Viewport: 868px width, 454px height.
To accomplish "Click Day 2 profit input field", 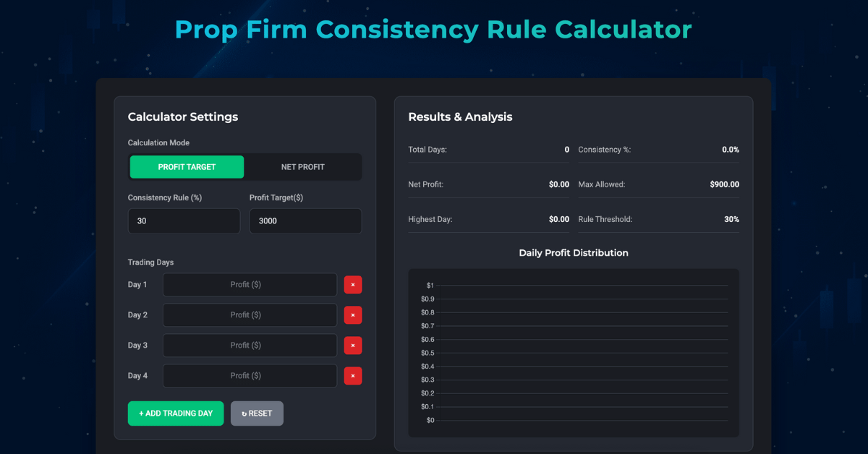I will (x=250, y=314).
